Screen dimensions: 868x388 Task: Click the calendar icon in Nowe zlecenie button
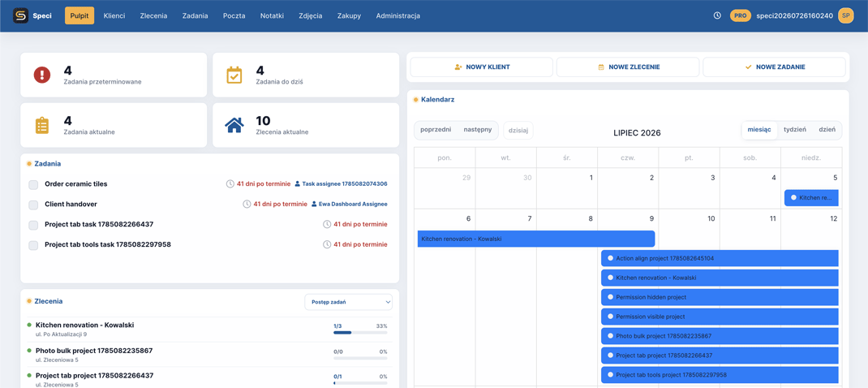600,67
